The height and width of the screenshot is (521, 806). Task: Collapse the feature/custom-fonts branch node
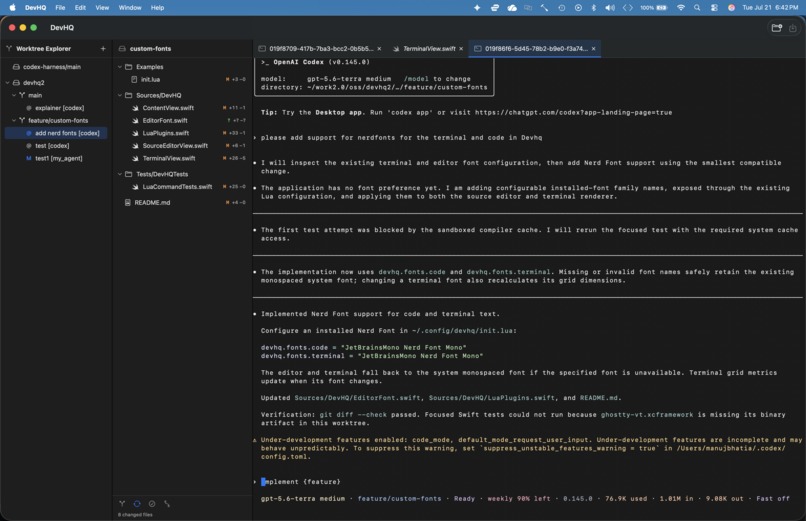14,120
